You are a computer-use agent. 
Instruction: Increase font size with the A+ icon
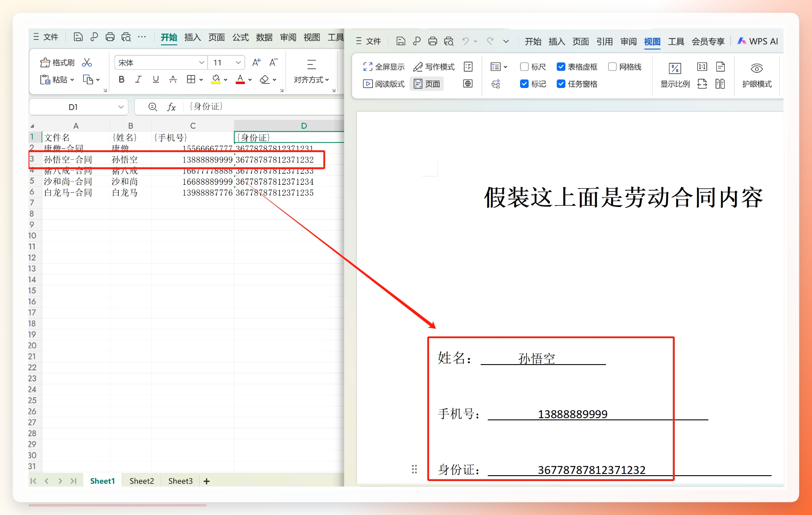click(x=256, y=62)
